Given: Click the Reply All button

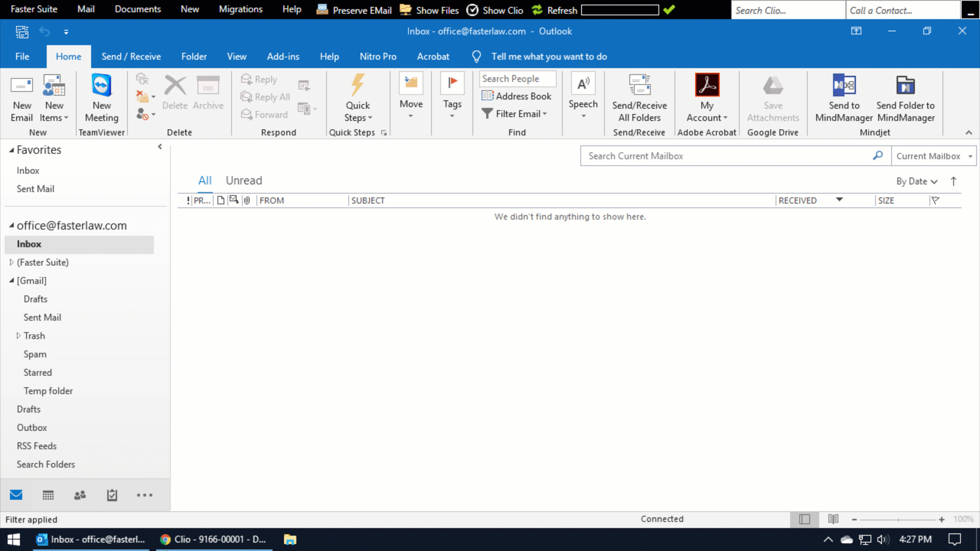Looking at the screenshot, I should point(265,97).
